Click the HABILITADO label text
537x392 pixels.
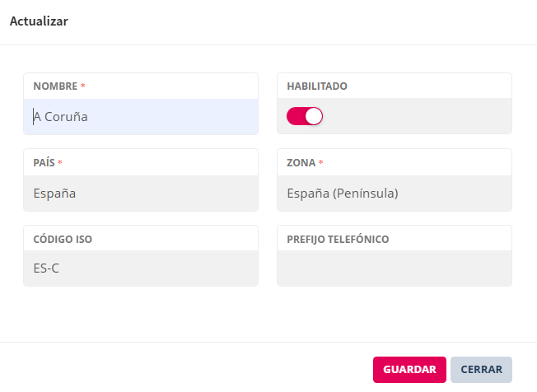317,86
